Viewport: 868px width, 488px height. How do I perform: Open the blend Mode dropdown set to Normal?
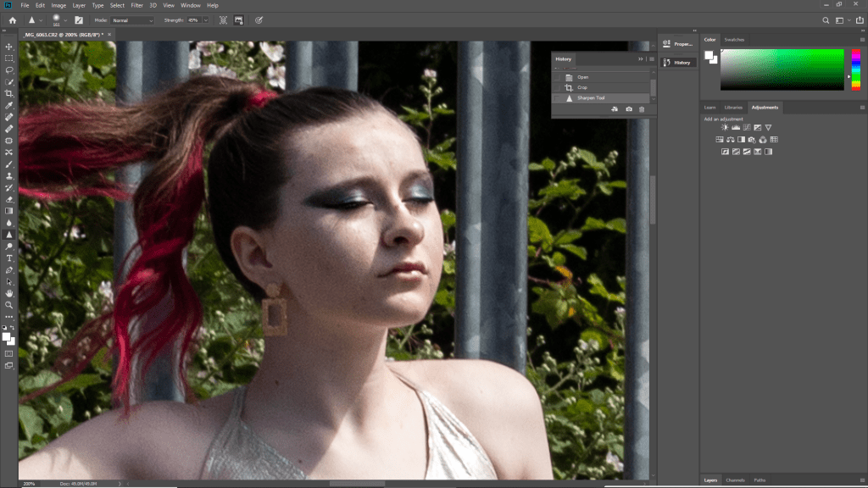click(133, 19)
